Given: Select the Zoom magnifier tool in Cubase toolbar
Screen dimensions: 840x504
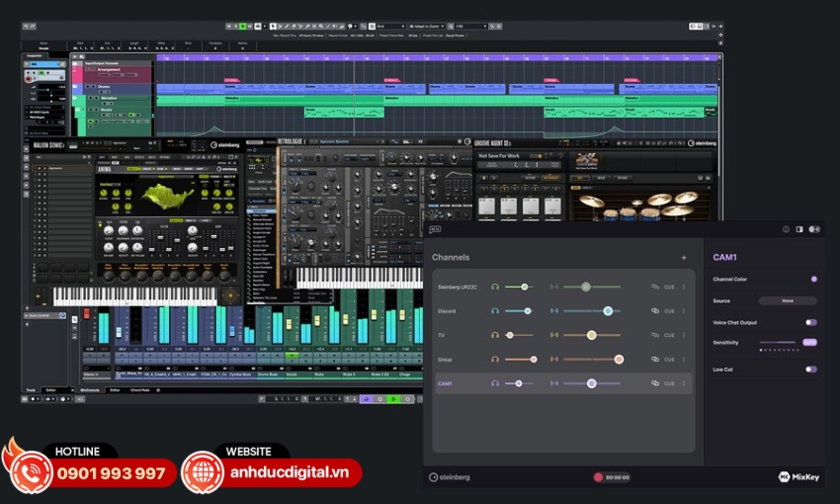Looking at the screenshot, I should (321, 26).
